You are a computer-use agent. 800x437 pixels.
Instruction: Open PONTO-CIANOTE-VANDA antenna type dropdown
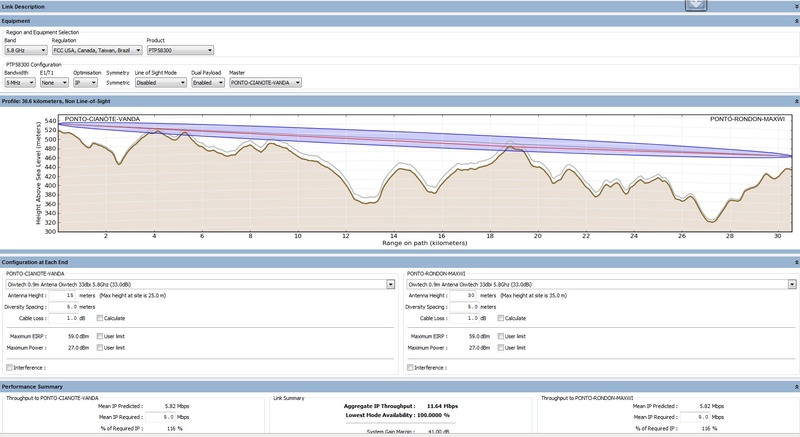pos(200,284)
